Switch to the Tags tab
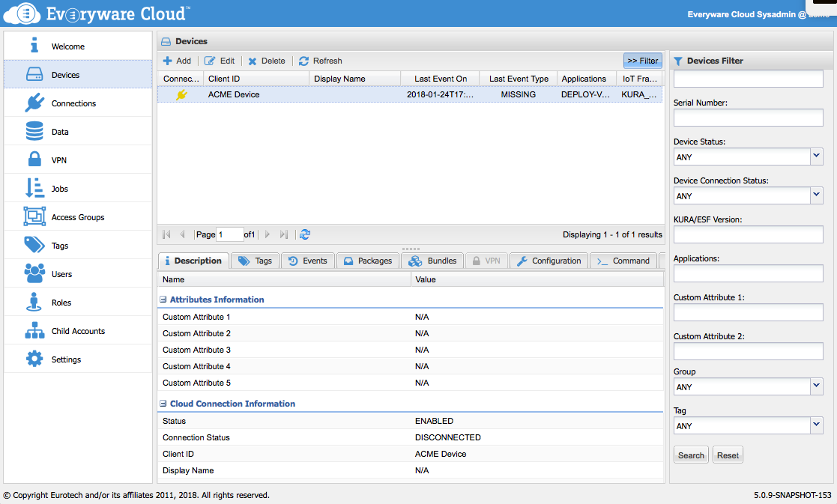The height and width of the screenshot is (504, 837). click(x=256, y=261)
